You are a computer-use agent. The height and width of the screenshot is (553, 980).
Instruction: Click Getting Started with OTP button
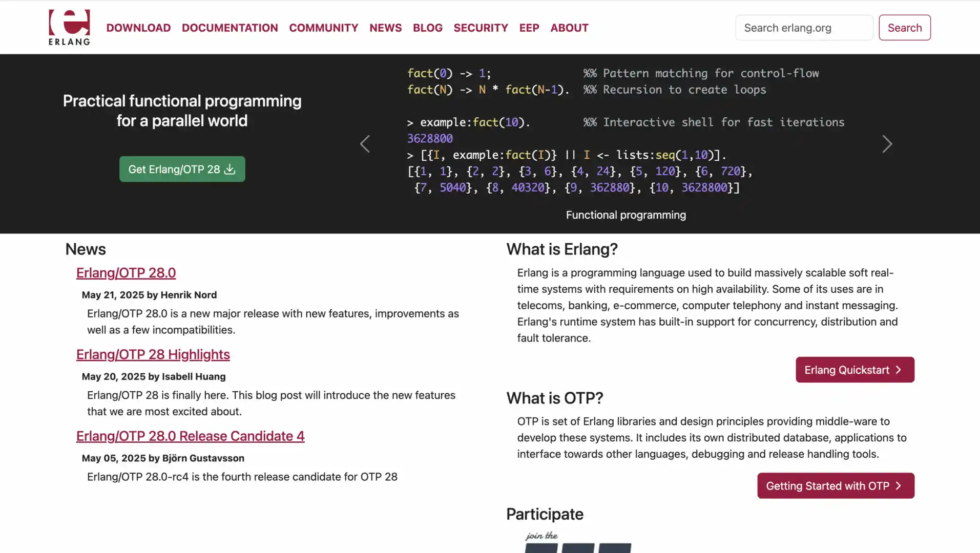836,485
